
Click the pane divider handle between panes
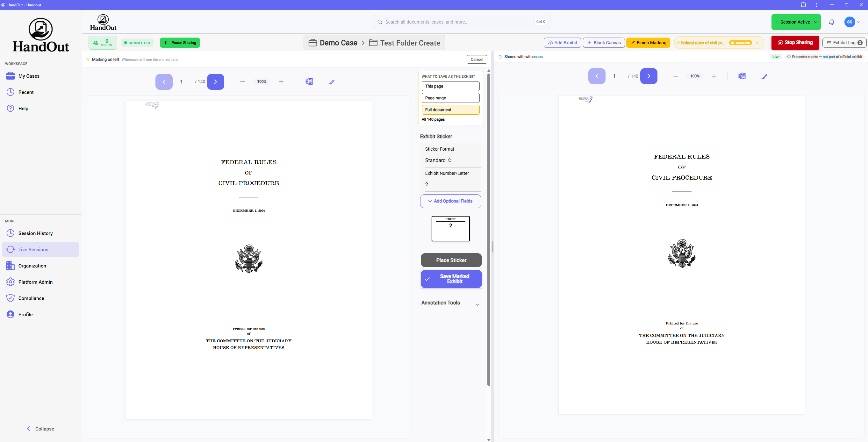[493, 246]
